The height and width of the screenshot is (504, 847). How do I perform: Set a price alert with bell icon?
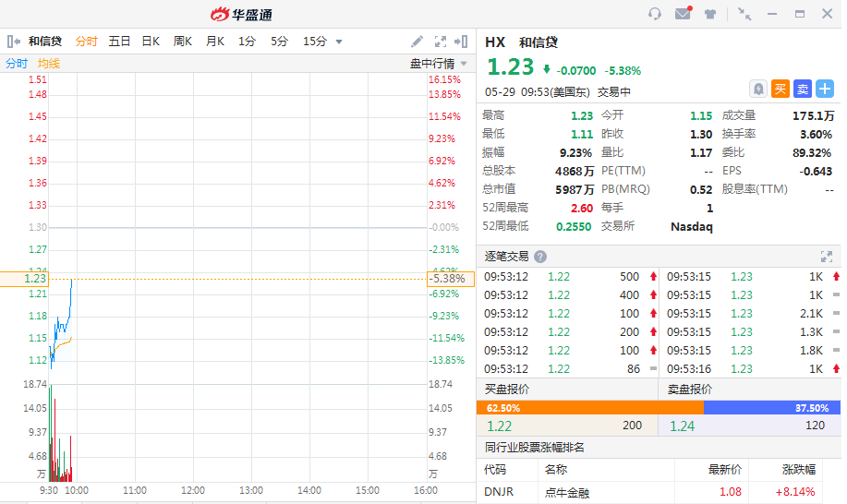click(x=757, y=89)
